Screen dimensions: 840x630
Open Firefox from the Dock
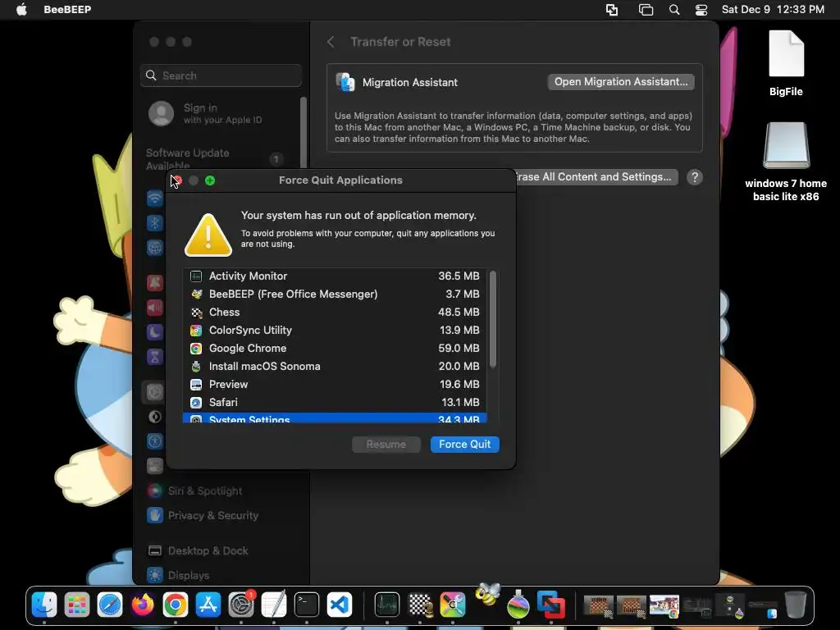143,605
